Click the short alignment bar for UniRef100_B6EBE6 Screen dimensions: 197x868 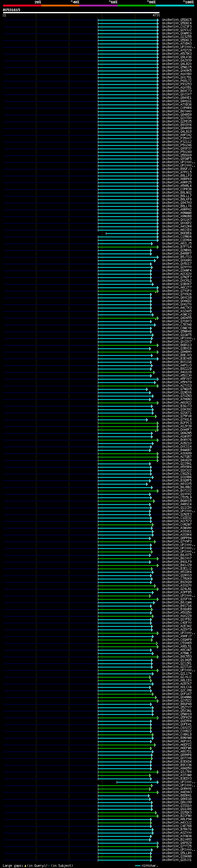click(132, 233)
